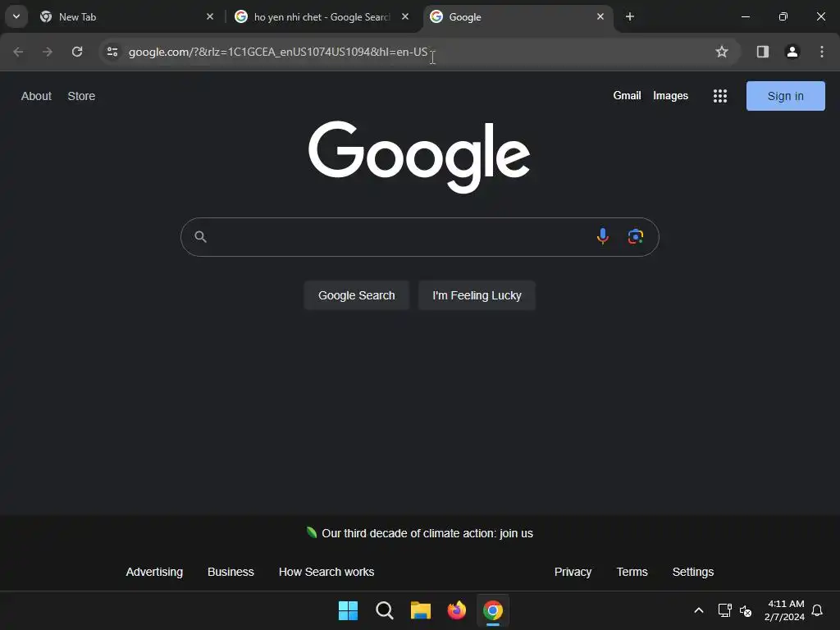The image size is (840, 630).
Task: Open the About link
Action: pyautogui.click(x=36, y=96)
